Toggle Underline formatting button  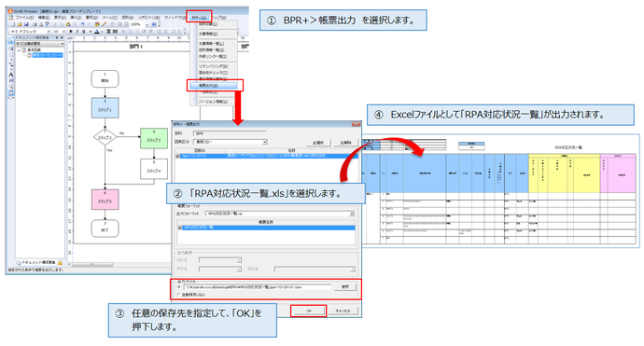tap(83, 31)
